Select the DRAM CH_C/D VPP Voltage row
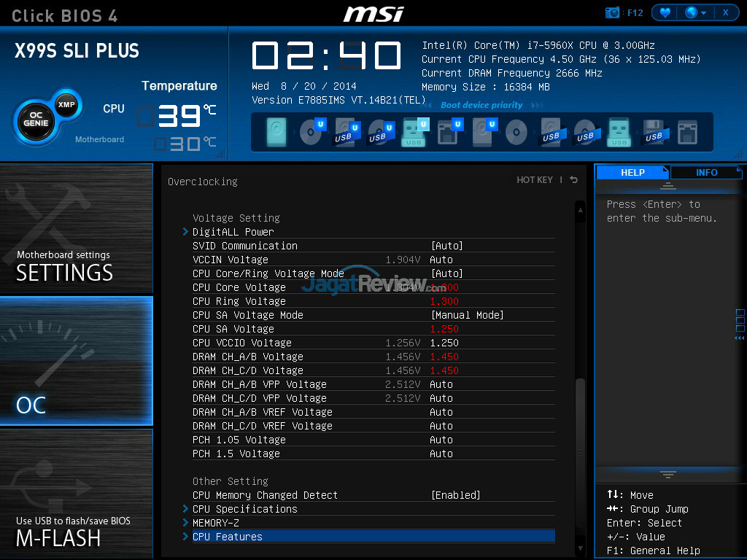 coord(373,398)
